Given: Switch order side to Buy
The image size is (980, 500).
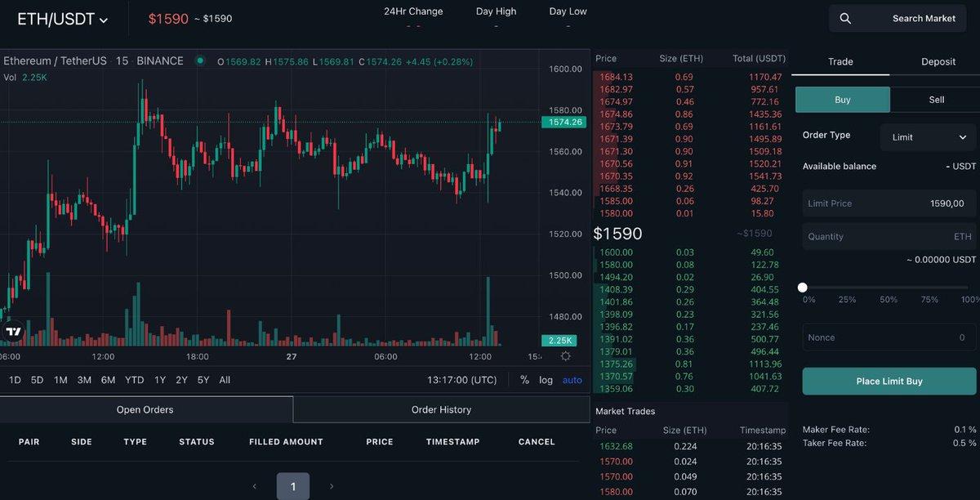Looking at the screenshot, I should (x=843, y=100).
